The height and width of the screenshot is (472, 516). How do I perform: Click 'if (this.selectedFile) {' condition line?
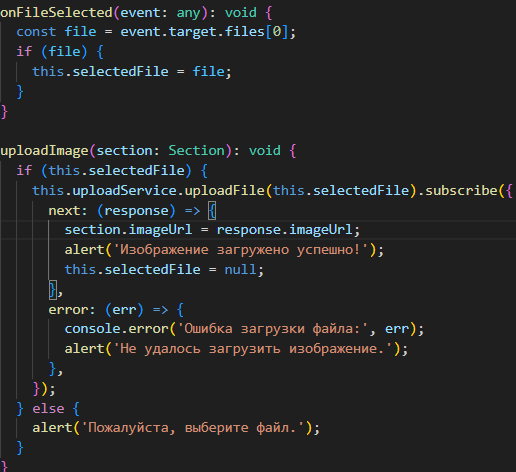[x=112, y=171]
